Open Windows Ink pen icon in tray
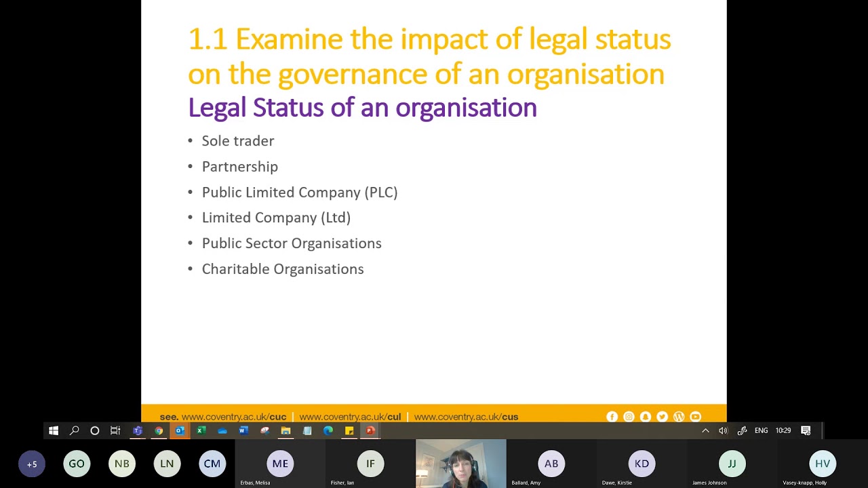 tap(742, 430)
